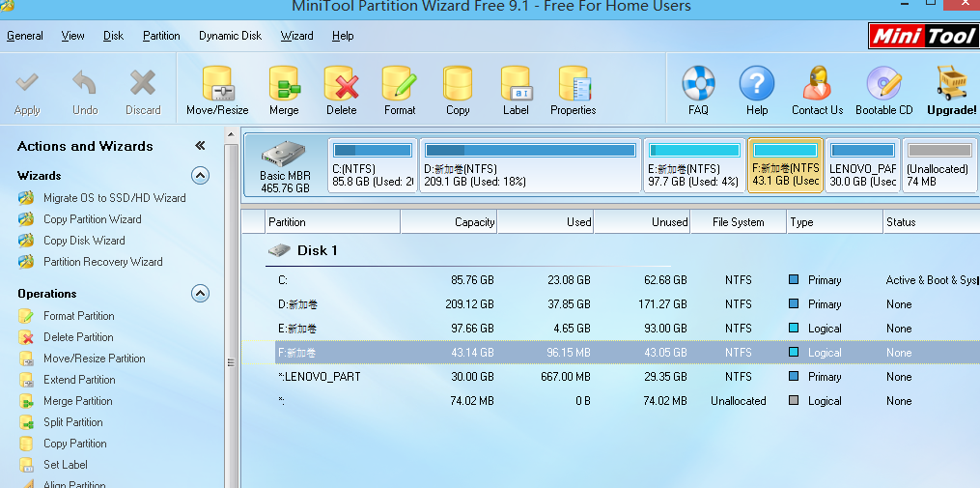Open the View menu
The width and height of the screenshot is (980, 488).
point(73,36)
